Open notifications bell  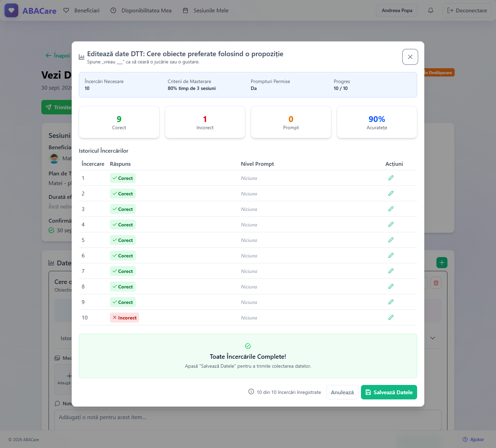click(431, 10)
